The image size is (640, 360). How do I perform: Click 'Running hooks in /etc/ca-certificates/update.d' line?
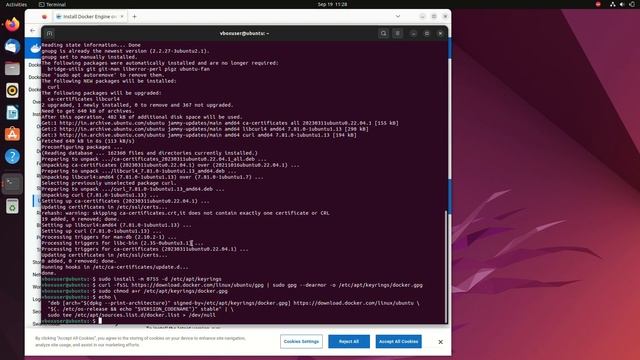[115, 267]
